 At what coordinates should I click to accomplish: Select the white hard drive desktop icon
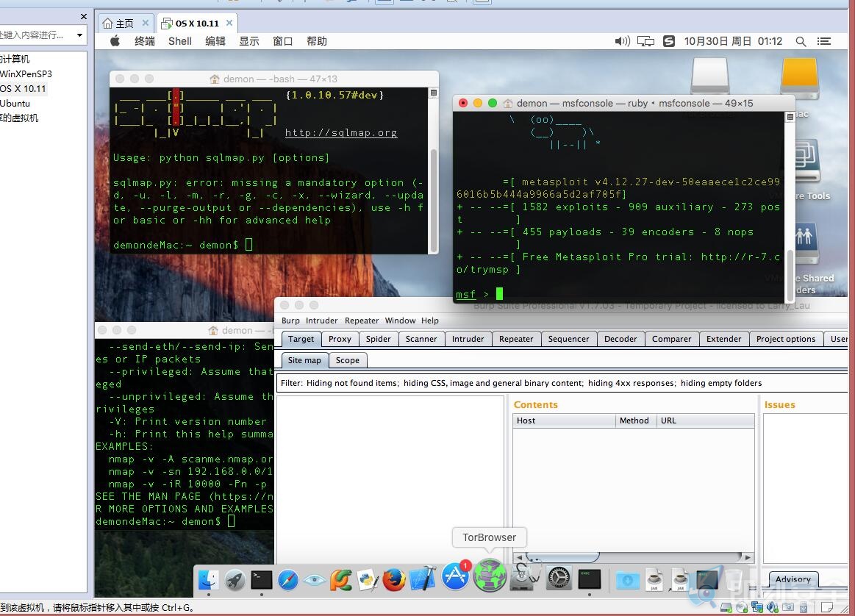point(710,77)
